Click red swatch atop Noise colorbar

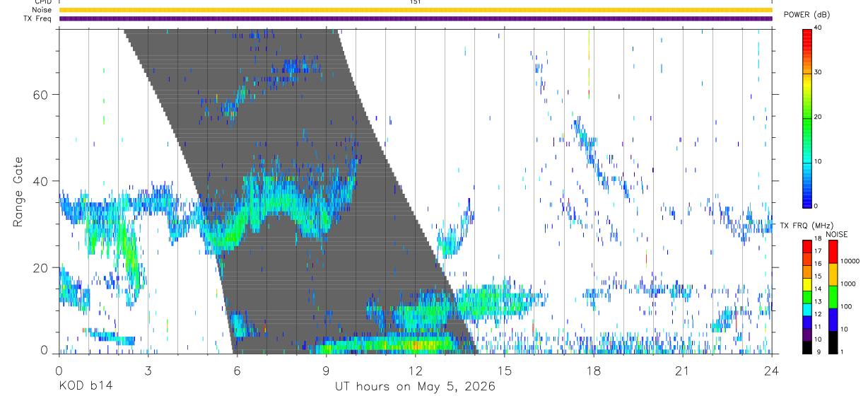833,252
